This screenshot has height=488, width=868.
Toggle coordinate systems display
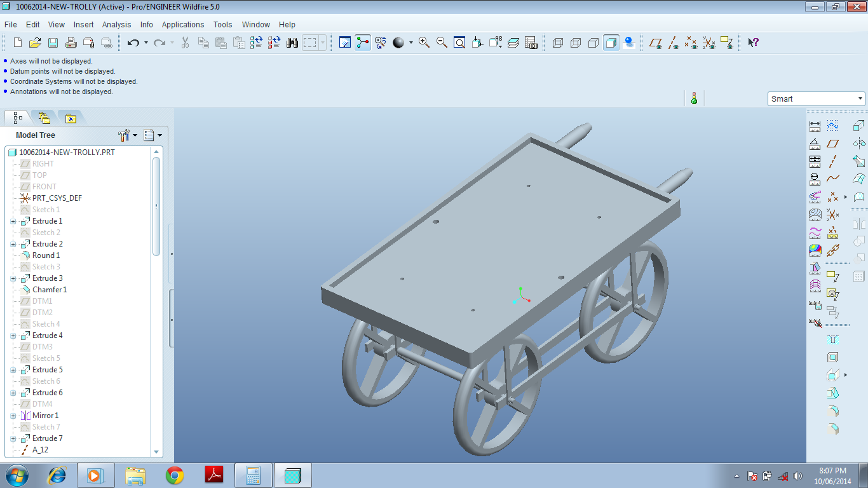click(709, 43)
